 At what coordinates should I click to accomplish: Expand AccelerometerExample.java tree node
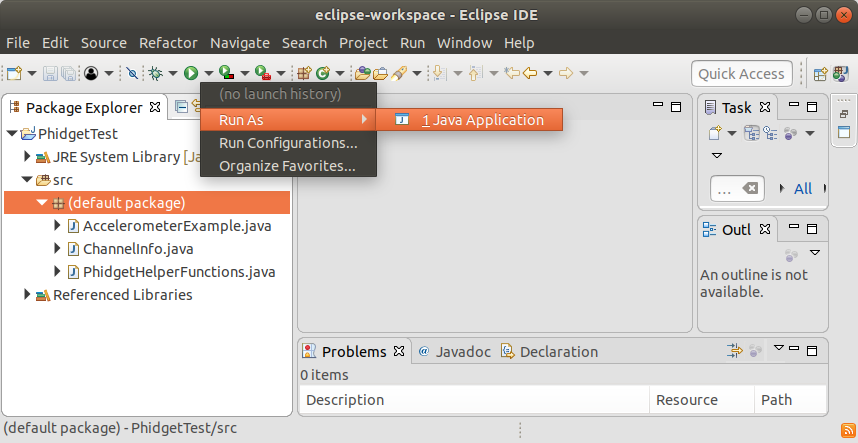tap(57, 226)
